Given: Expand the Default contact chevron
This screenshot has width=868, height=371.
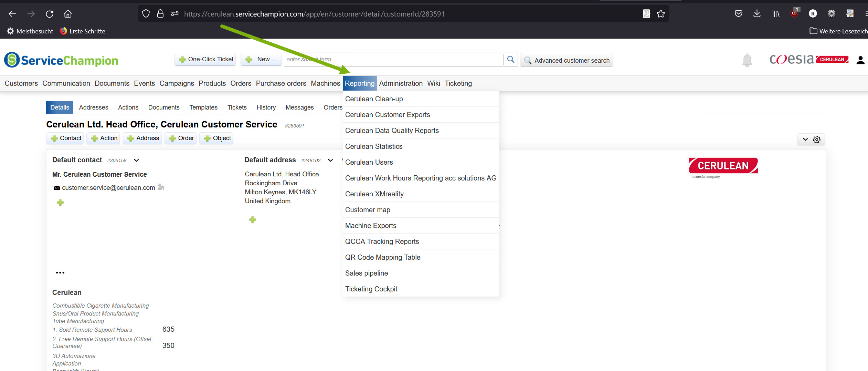Looking at the screenshot, I should [137, 160].
